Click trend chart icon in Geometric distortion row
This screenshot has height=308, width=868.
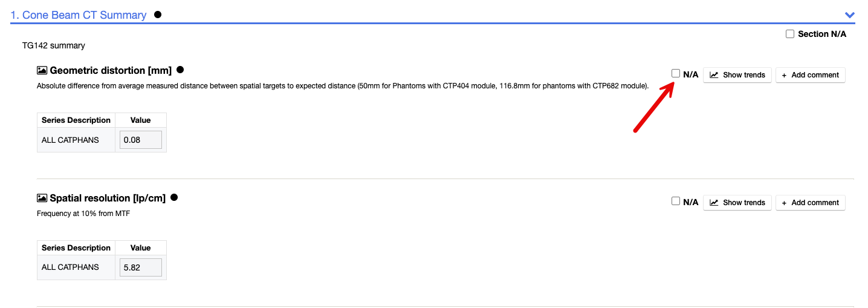pos(714,75)
